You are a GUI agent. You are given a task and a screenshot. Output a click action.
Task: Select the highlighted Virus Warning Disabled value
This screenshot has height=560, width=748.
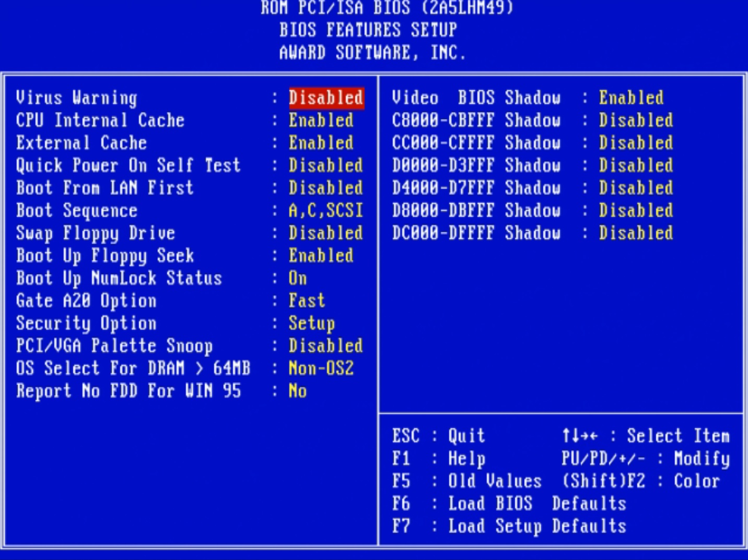coord(326,98)
